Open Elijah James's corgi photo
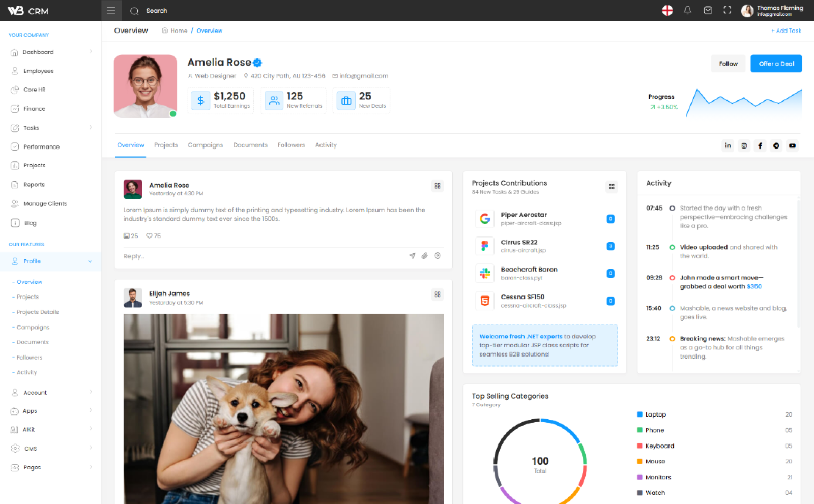 pos(283,409)
